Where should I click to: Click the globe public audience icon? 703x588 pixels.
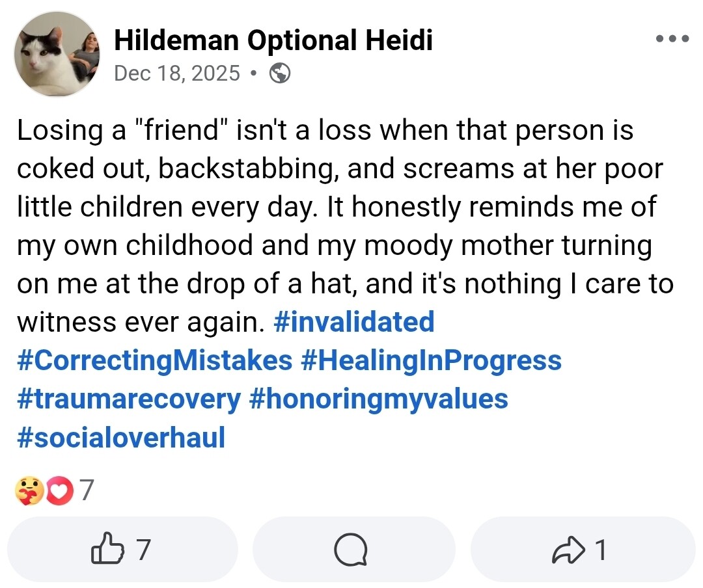tap(279, 73)
